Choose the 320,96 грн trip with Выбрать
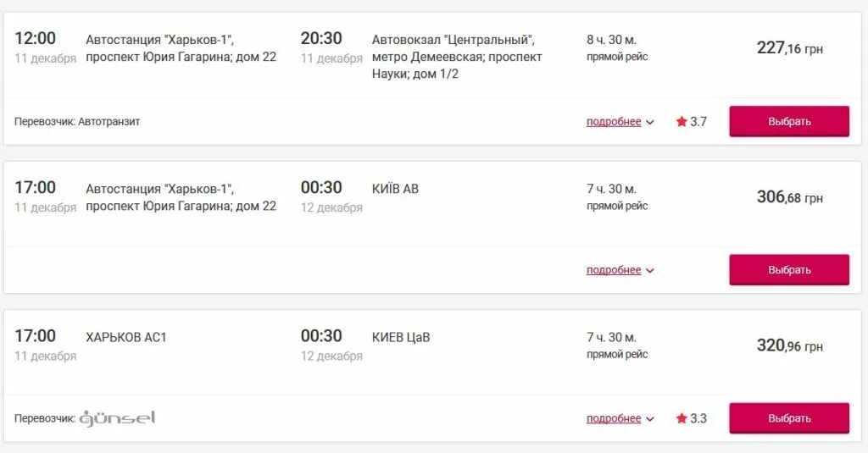Image resolution: width=868 pixels, height=453 pixels. coord(789,418)
